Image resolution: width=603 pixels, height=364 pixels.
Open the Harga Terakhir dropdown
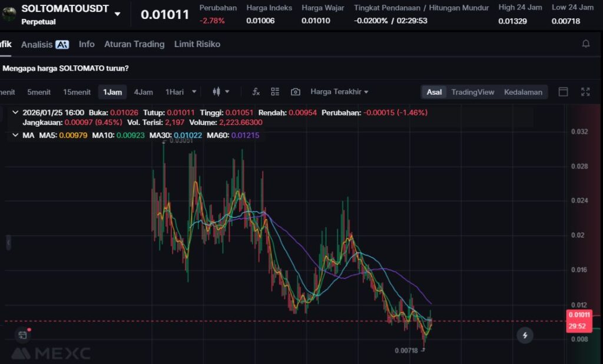[339, 92]
